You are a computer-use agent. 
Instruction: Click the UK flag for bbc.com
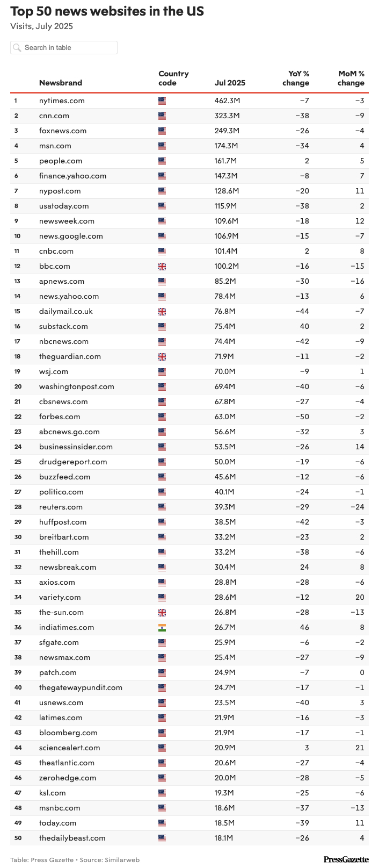point(162,266)
